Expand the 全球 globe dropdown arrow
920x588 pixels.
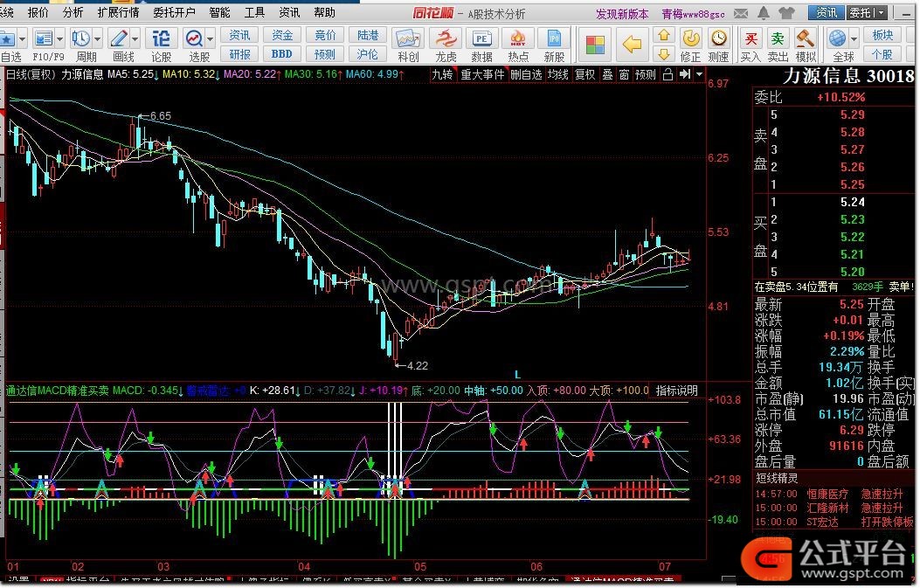pos(854,39)
